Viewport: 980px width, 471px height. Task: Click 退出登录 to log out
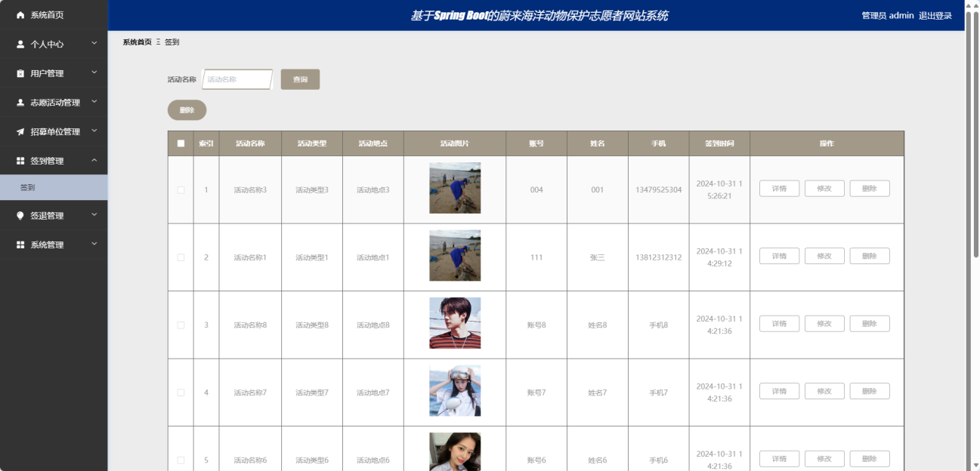935,16
